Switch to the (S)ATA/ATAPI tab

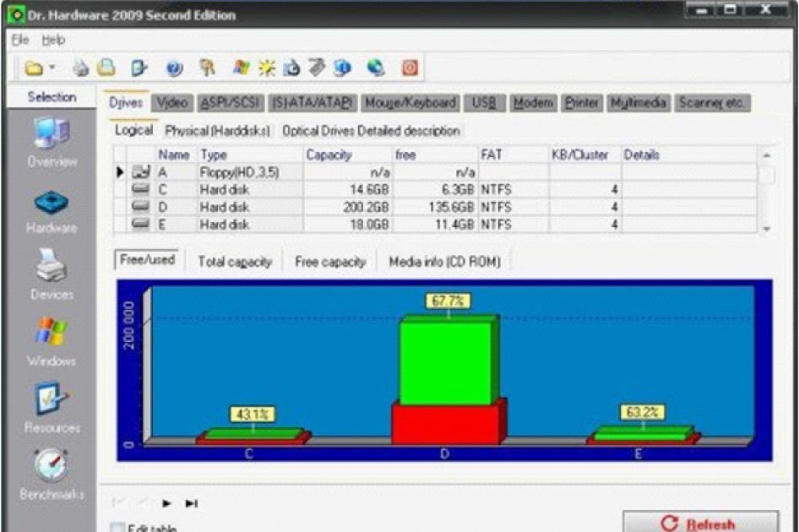click(313, 103)
